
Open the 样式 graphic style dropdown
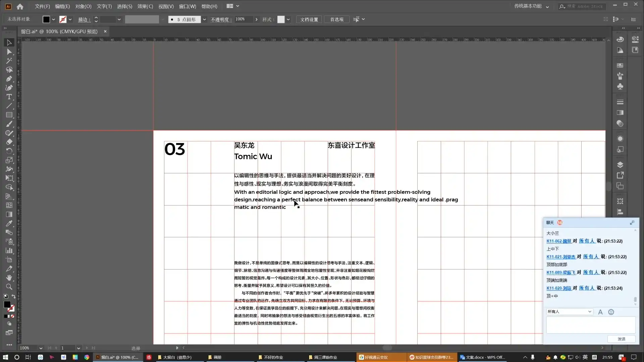(x=287, y=19)
